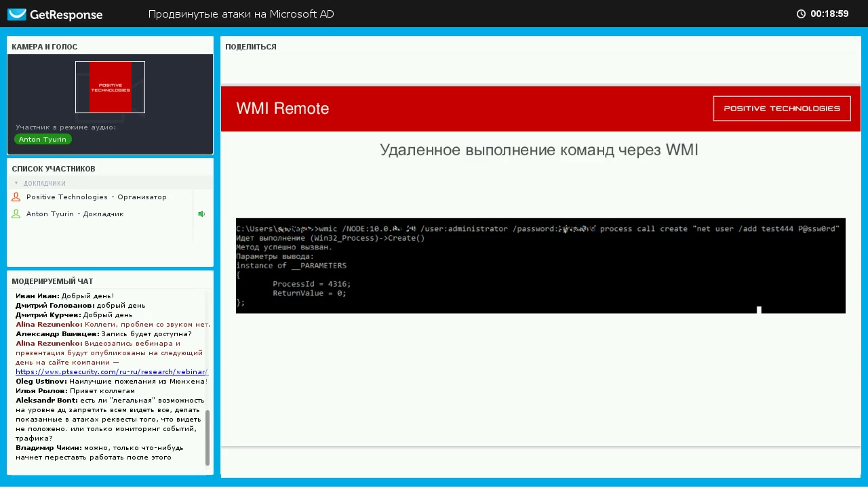Click the Anton Tyurin audio participant badge
The height and width of the screenshot is (488, 868).
click(43, 139)
